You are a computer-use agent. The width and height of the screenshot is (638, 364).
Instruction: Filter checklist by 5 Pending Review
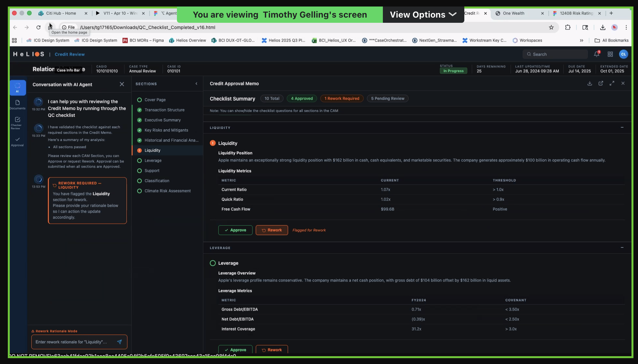click(x=388, y=98)
